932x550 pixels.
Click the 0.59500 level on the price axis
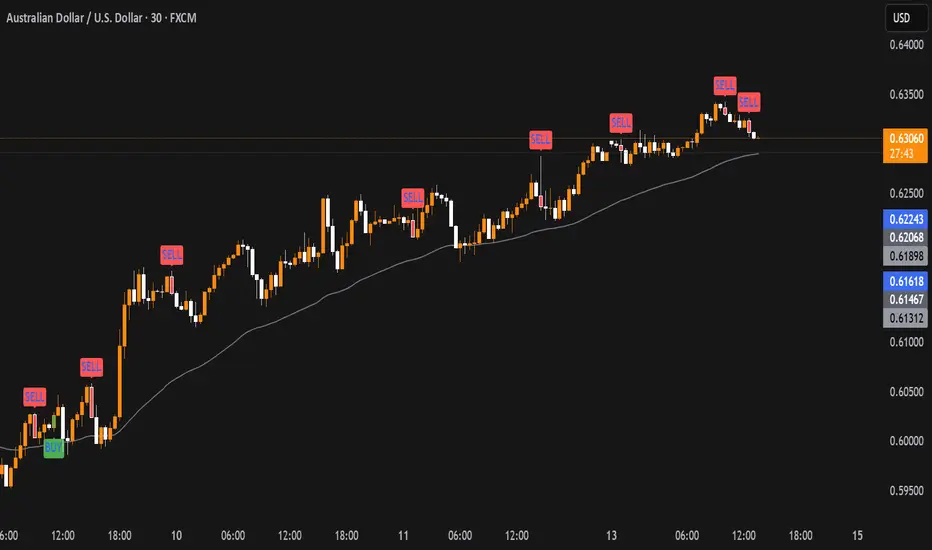click(x=904, y=490)
